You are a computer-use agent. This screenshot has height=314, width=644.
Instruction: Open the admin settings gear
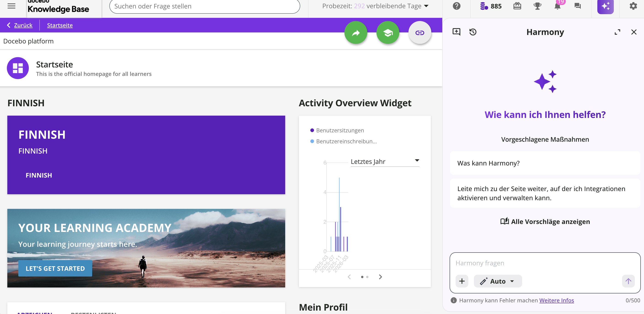click(x=633, y=6)
